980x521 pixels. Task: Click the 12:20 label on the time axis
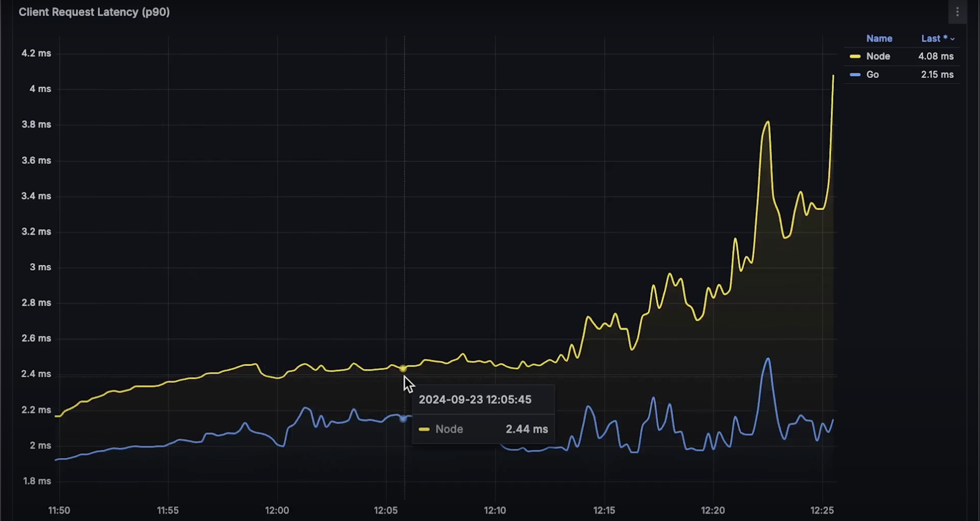[x=713, y=510]
